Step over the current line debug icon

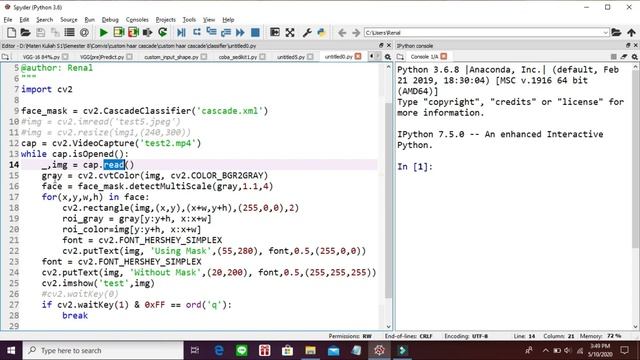197,32
